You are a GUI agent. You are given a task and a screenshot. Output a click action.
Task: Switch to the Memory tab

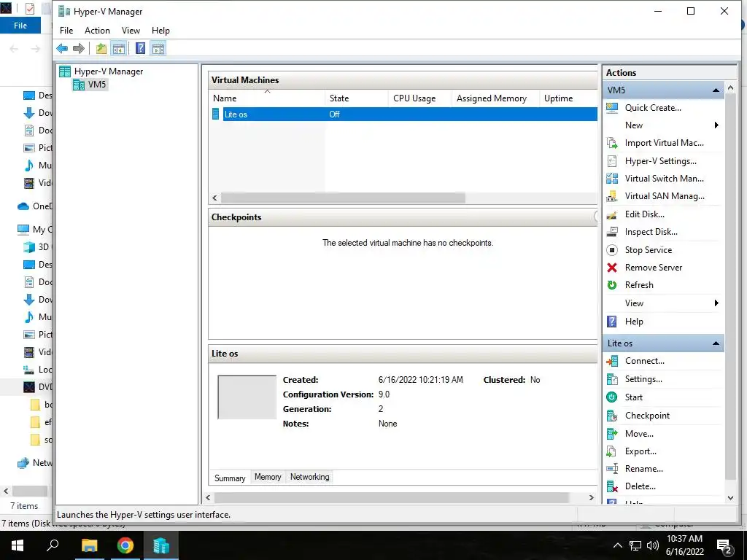(x=268, y=477)
